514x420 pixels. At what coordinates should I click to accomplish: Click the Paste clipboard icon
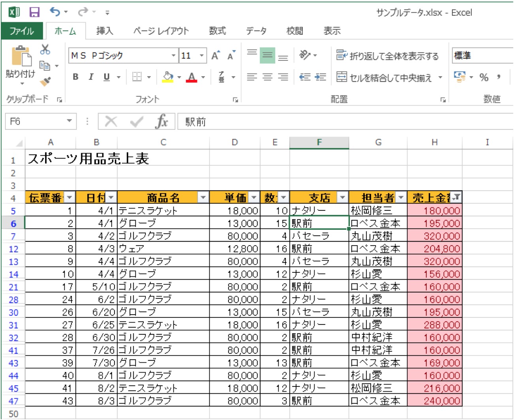(x=21, y=56)
